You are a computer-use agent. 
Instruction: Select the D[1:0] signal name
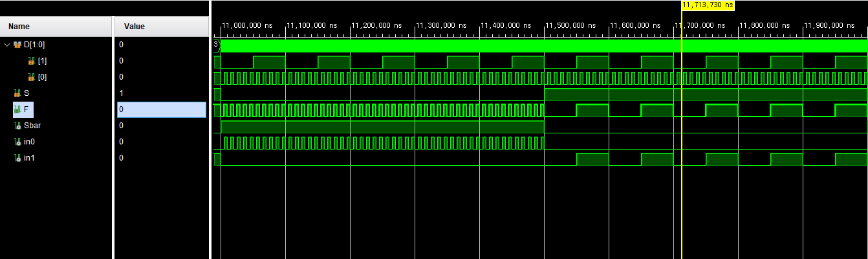coord(34,45)
